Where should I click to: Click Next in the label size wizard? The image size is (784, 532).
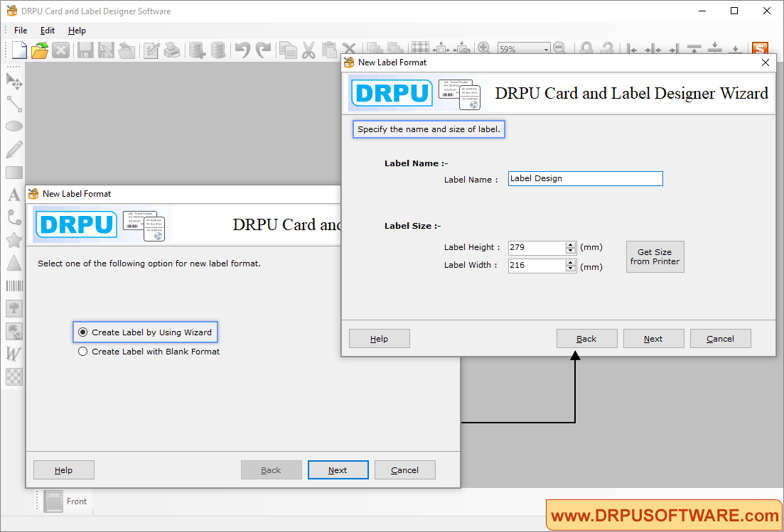click(x=653, y=339)
